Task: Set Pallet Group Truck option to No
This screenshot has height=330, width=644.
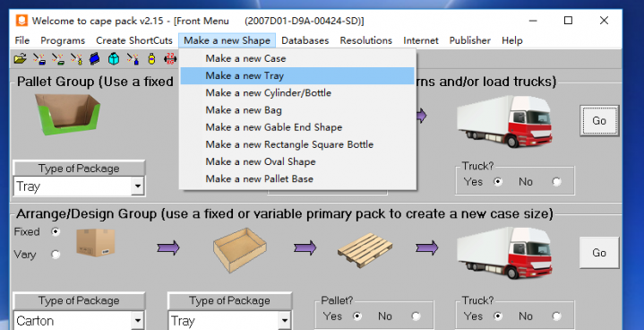Action: coord(556,182)
